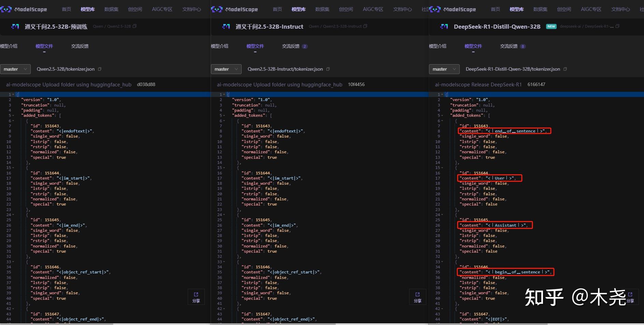
Task: Click the ModelScope logo in the middle panel
Action: point(234,9)
